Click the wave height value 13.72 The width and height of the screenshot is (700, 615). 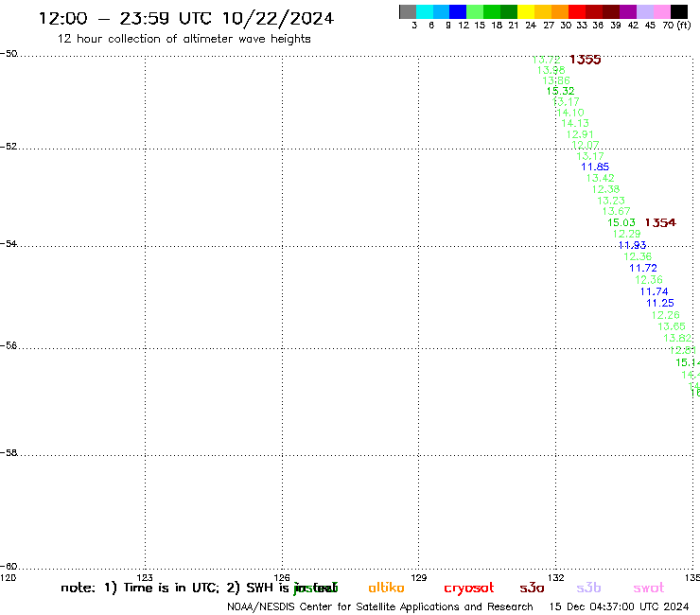click(547, 60)
